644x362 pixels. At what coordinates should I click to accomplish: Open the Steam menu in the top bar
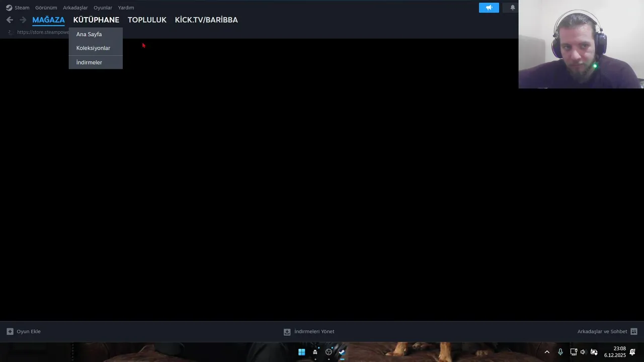click(x=22, y=8)
